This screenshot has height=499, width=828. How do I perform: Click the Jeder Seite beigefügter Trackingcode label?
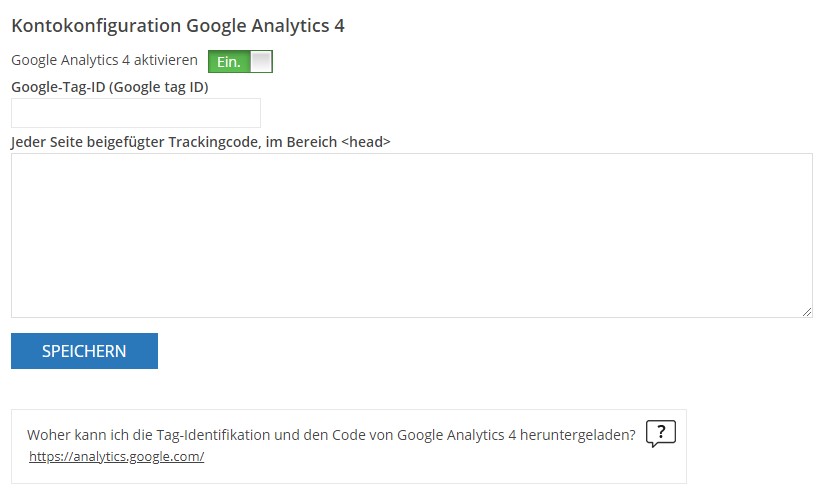201,142
